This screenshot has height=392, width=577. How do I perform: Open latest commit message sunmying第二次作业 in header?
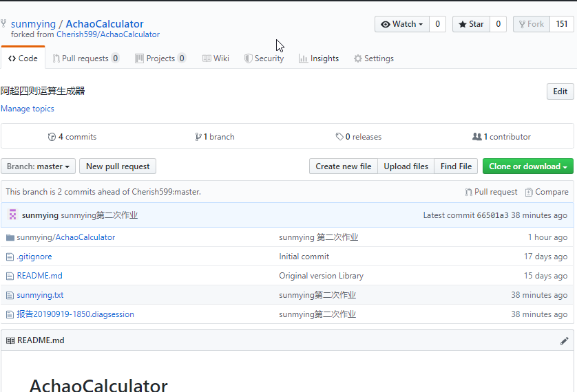99,215
